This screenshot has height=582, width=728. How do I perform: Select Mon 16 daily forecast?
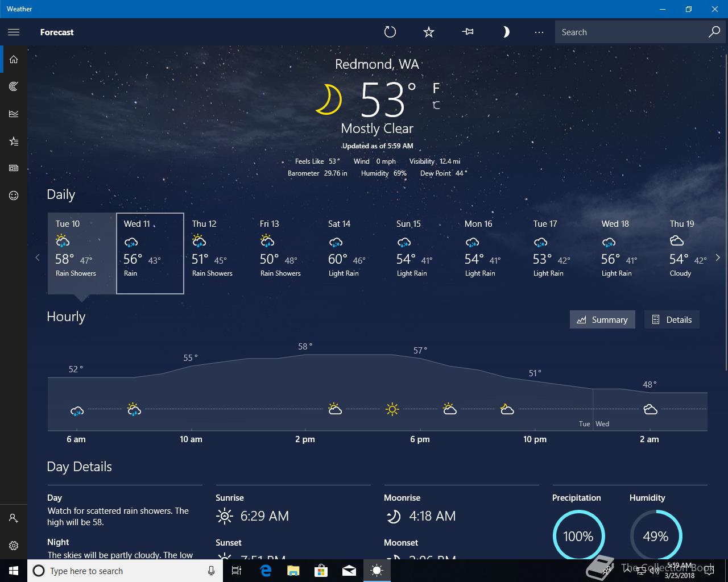click(x=491, y=253)
